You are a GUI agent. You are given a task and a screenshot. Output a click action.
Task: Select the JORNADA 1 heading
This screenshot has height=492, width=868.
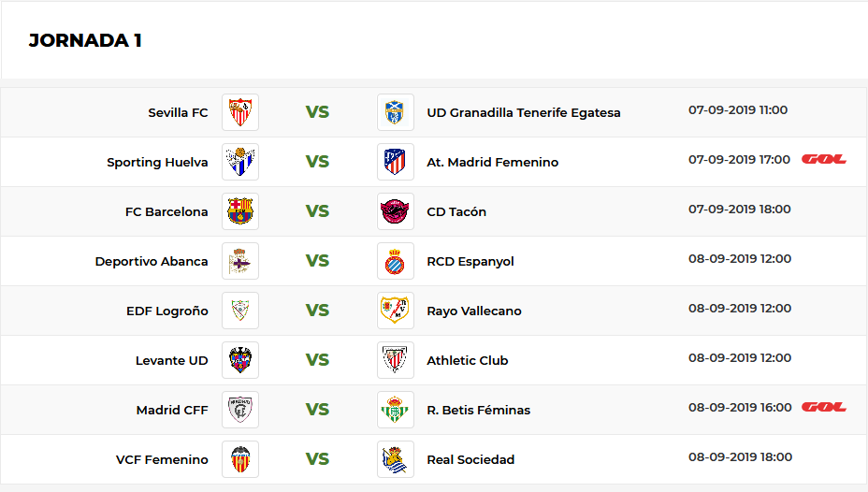[85, 40]
